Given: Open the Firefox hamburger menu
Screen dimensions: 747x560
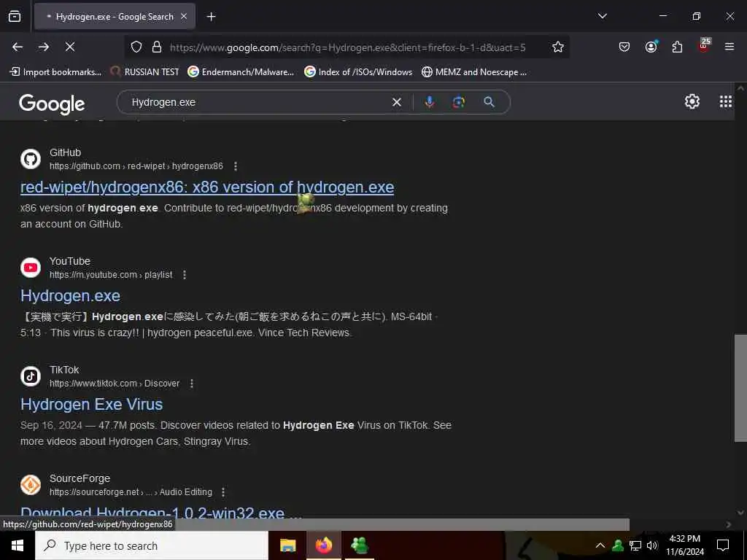Looking at the screenshot, I should coord(729,47).
